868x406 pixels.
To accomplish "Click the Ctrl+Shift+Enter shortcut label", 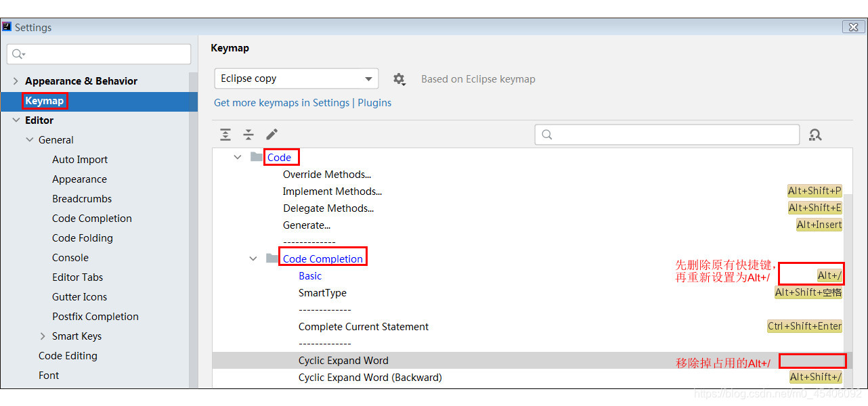I will (x=804, y=326).
